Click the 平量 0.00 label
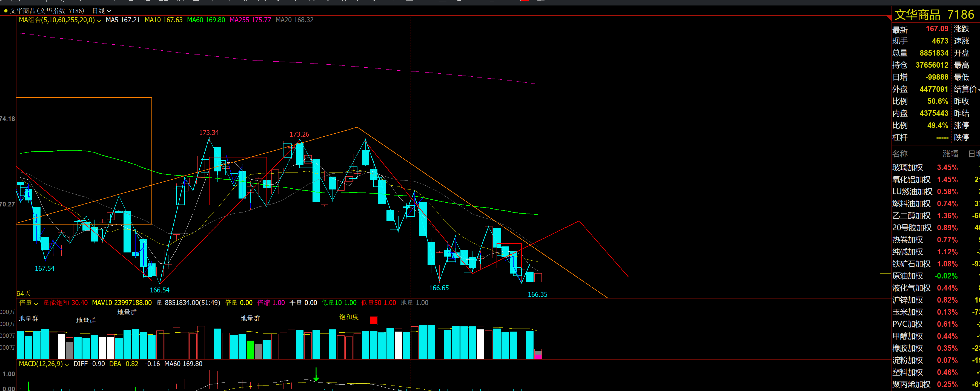The width and height of the screenshot is (980, 391). [303, 303]
